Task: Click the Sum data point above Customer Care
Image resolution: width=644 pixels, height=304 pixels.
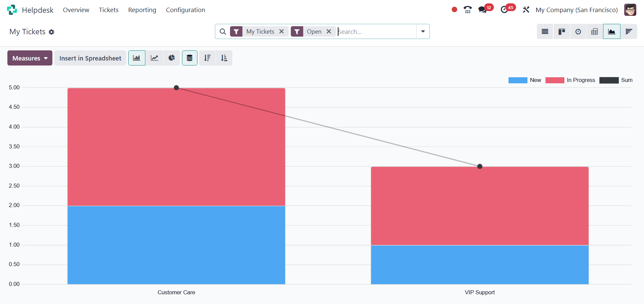Action: [x=176, y=88]
